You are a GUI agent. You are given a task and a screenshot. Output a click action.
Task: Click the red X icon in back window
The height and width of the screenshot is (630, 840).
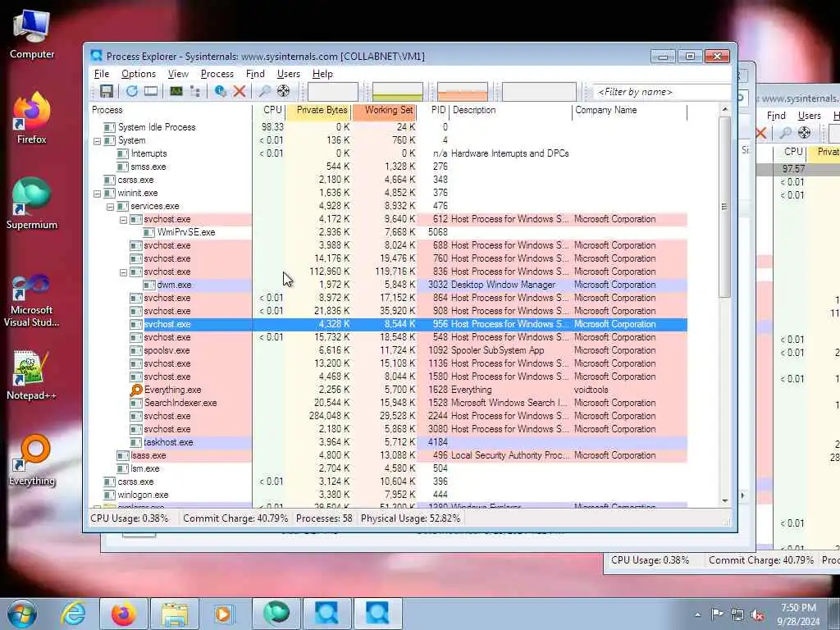click(x=761, y=133)
